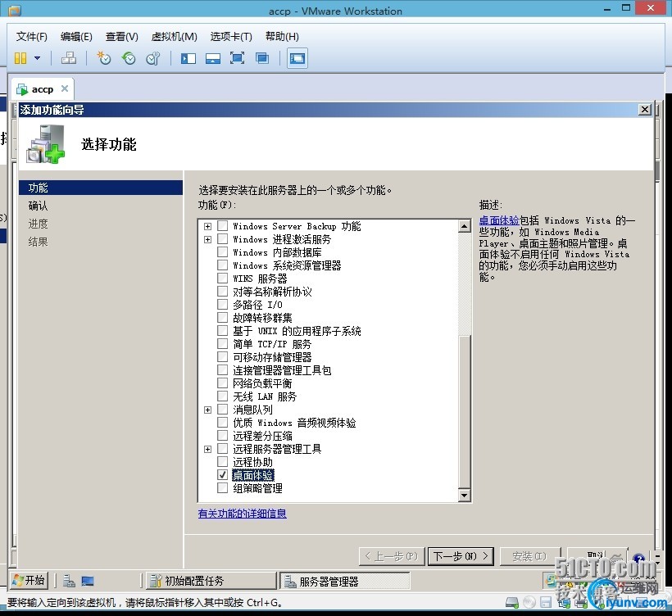
Task: Uncheck the 桌面体验 checkbox
Action: [222, 475]
